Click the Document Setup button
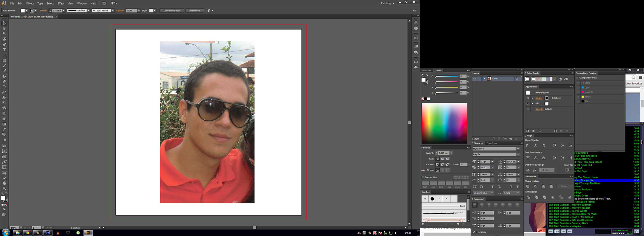This screenshot has width=644, height=236. tap(171, 11)
